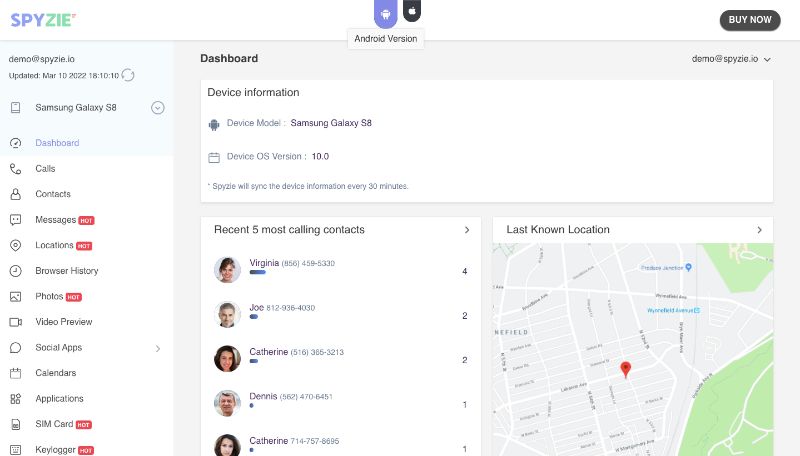
Task: Switch to the Android version icon
Action: click(x=386, y=13)
